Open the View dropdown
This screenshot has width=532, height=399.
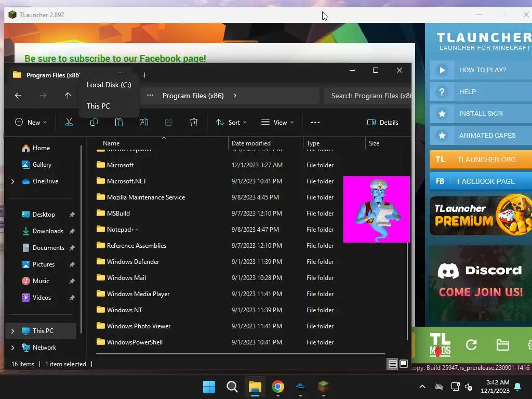point(277,123)
